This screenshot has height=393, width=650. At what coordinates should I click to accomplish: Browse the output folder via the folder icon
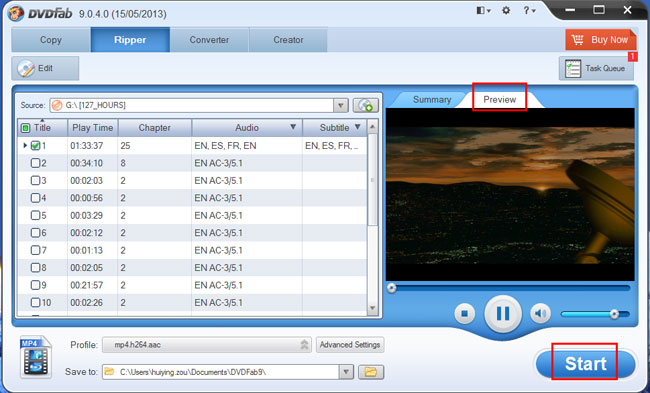coord(371,372)
